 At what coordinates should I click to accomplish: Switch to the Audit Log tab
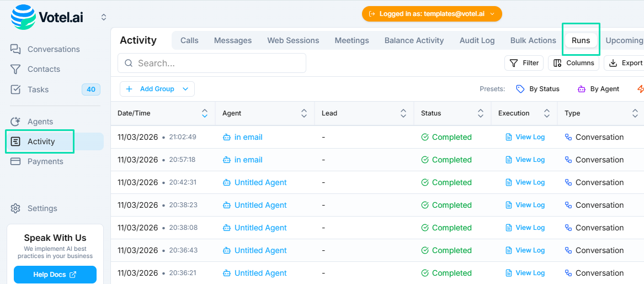click(x=477, y=40)
